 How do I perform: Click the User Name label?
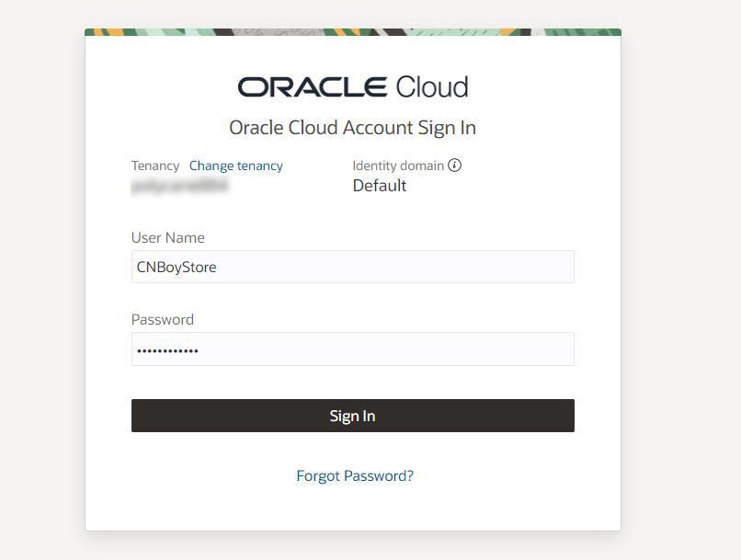click(167, 238)
